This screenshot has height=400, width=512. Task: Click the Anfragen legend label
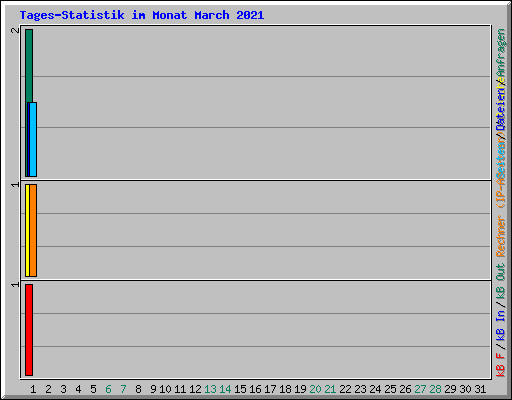[500, 53]
